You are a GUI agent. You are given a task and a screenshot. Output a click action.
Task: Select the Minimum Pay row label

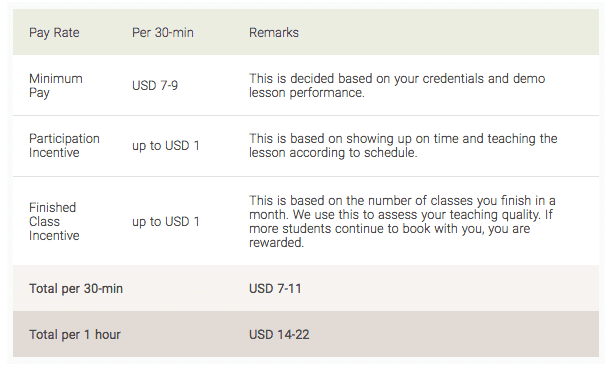(56, 85)
